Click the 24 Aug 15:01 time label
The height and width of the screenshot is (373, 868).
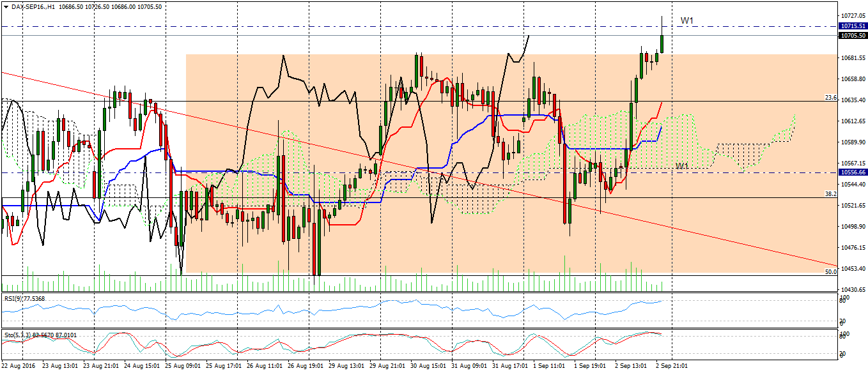tap(141, 366)
